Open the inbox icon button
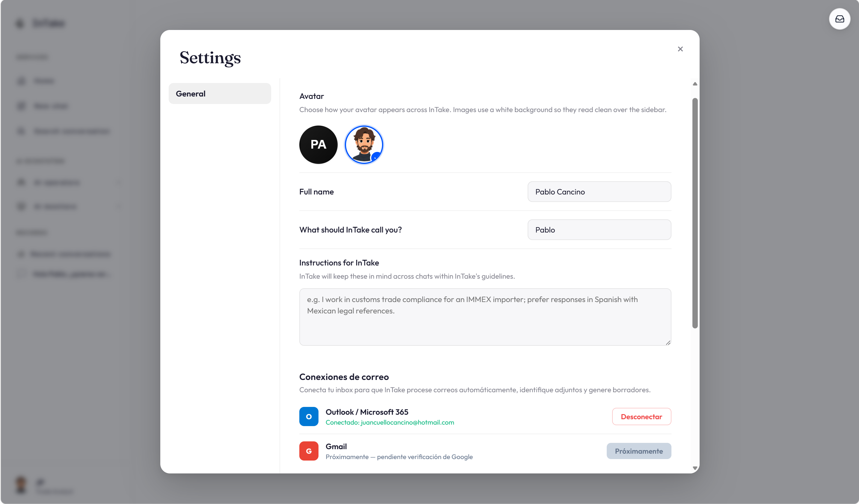The width and height of the screenshot is (859, 504). tap(839, 19)
